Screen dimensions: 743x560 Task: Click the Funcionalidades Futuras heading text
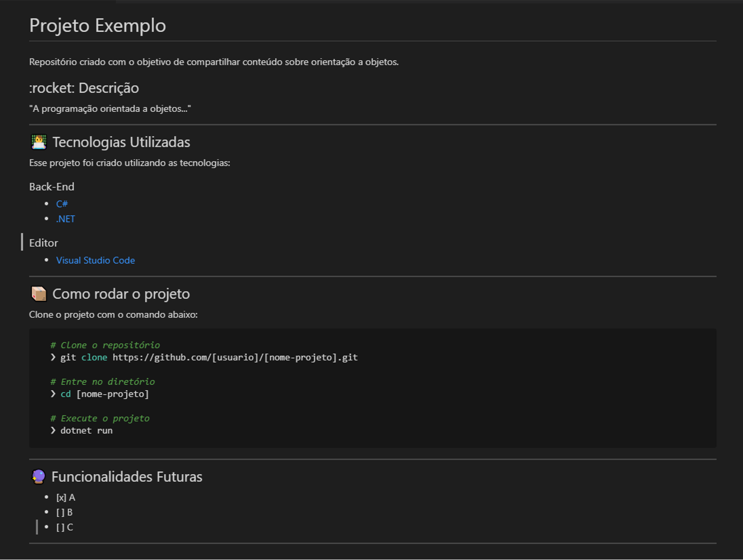127,477
